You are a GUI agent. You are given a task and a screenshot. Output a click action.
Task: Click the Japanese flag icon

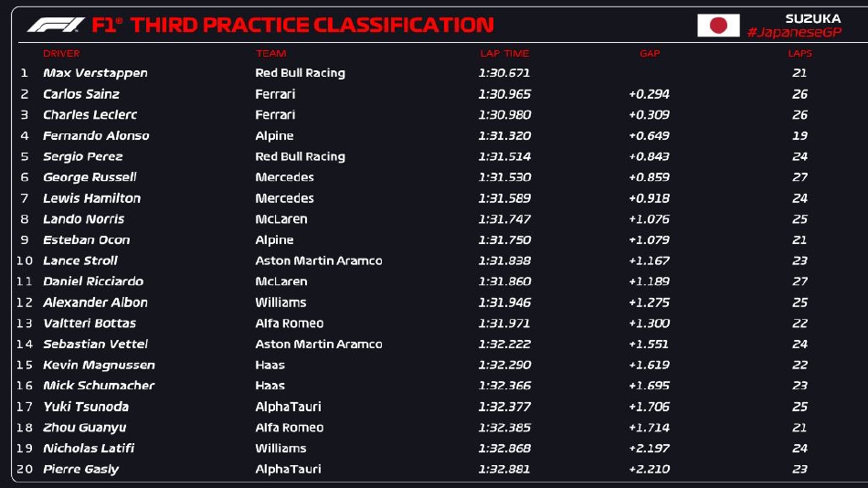[x=718, y=26]
